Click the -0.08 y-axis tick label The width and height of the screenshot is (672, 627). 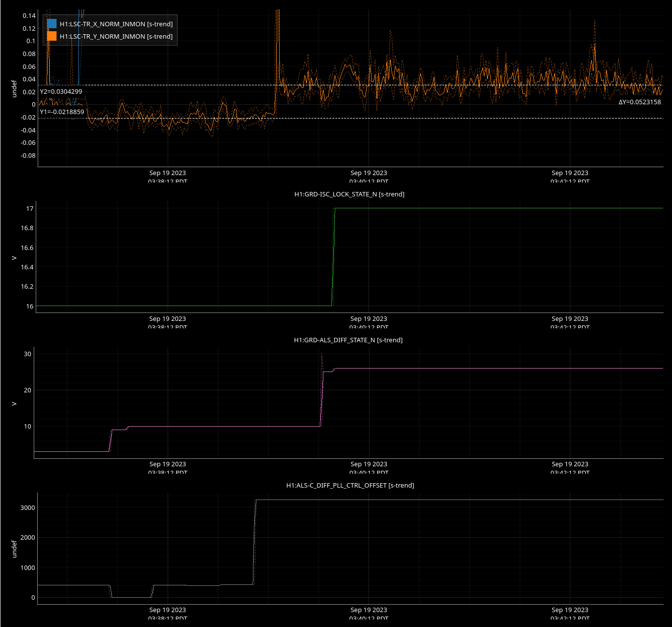point(28,156)
